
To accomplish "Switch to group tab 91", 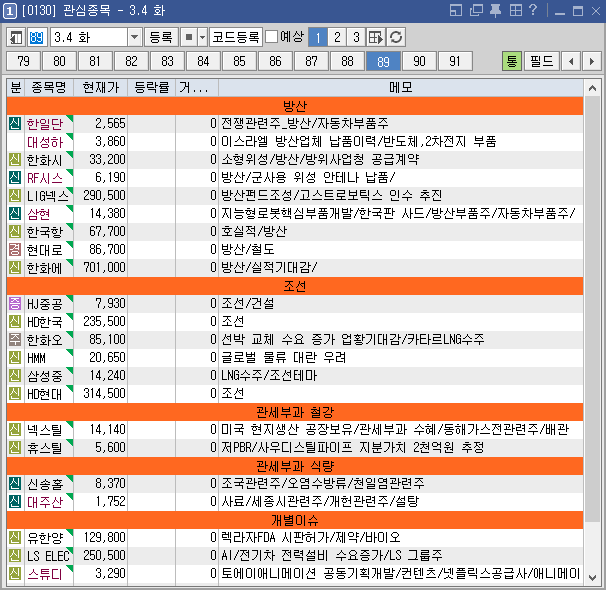I will [455, 61].
